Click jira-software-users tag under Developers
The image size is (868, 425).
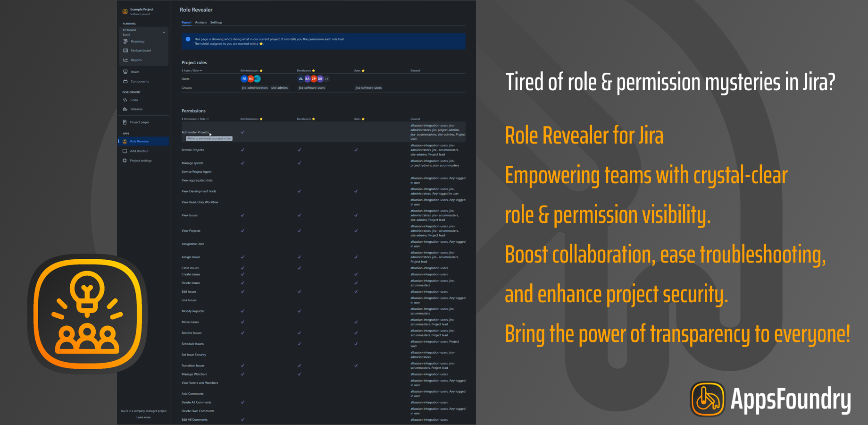(312, 88)
